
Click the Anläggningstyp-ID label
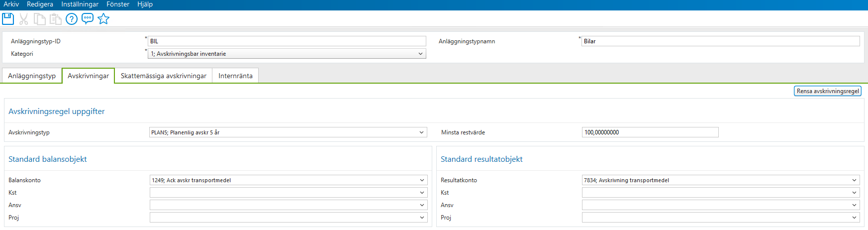[36, 41]
